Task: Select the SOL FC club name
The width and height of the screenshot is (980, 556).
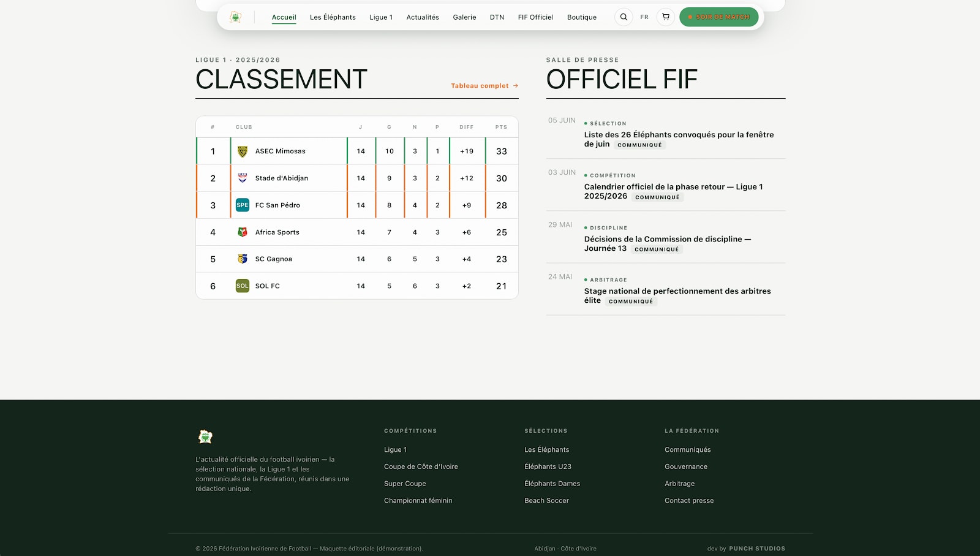Action: (x=268, y=286)
